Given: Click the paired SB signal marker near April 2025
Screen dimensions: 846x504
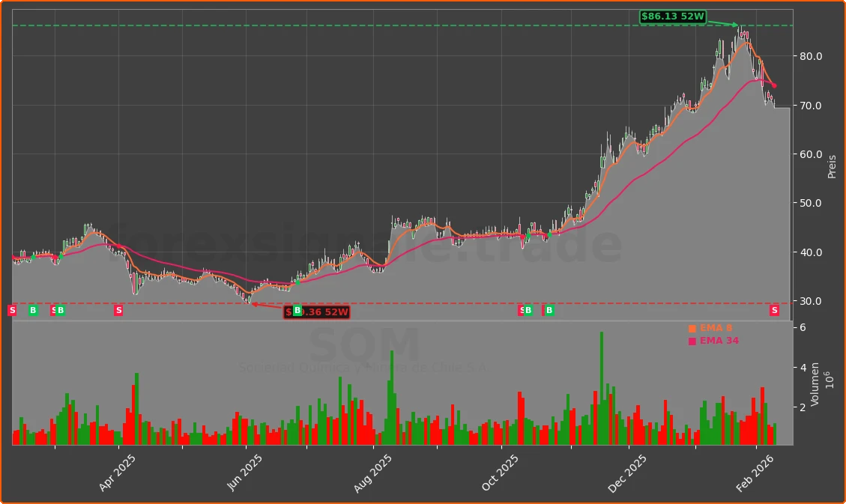Looking at the screenshot, I should coord(58,310).
